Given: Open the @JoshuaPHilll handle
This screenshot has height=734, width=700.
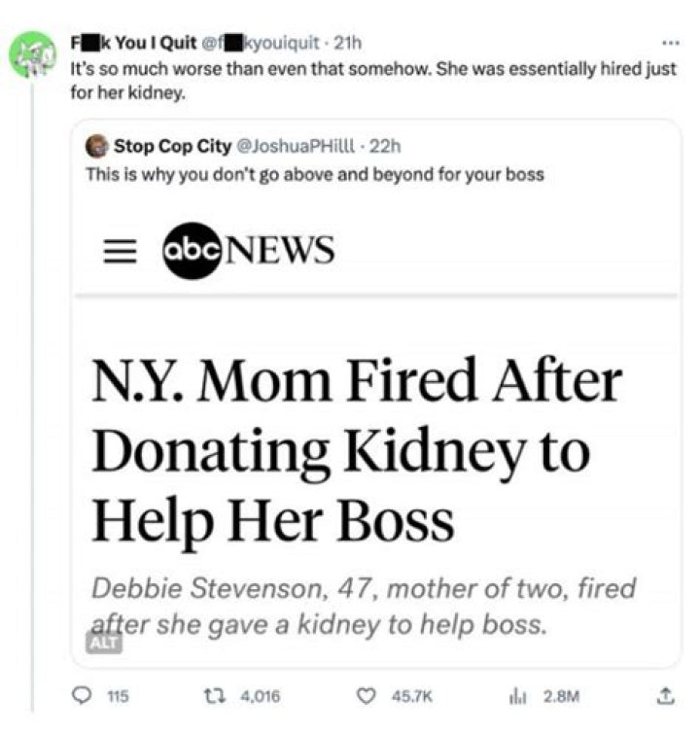Looking at the screenshot, I should (x=296, y=147).
